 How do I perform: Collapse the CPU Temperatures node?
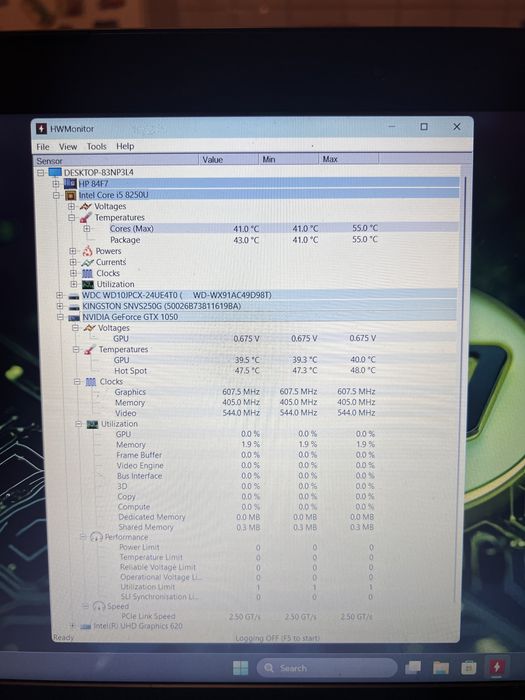(x=71, y=217)
